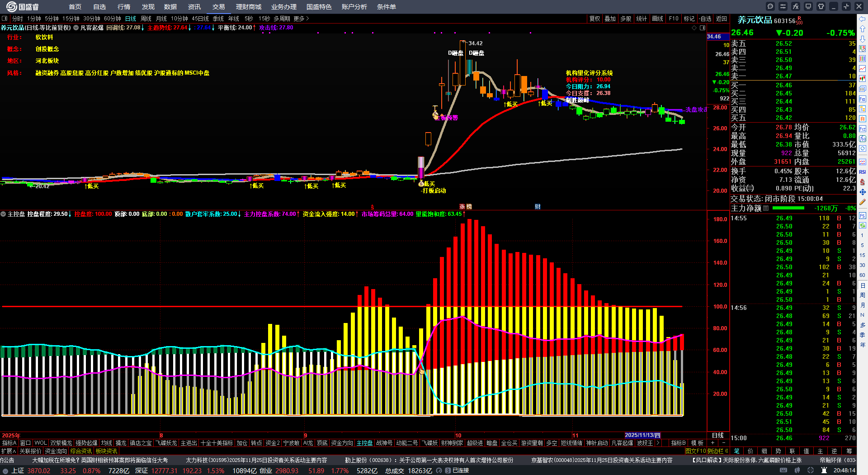Open the F12 sidebar icon
The height and width of the screenshot is (475, 868).
click(x=863, y=129)
